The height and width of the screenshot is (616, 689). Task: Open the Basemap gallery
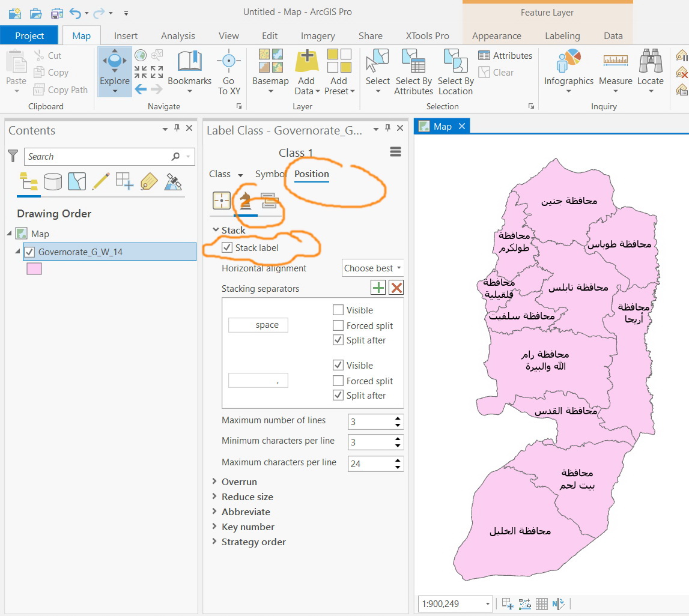point(271,72)
